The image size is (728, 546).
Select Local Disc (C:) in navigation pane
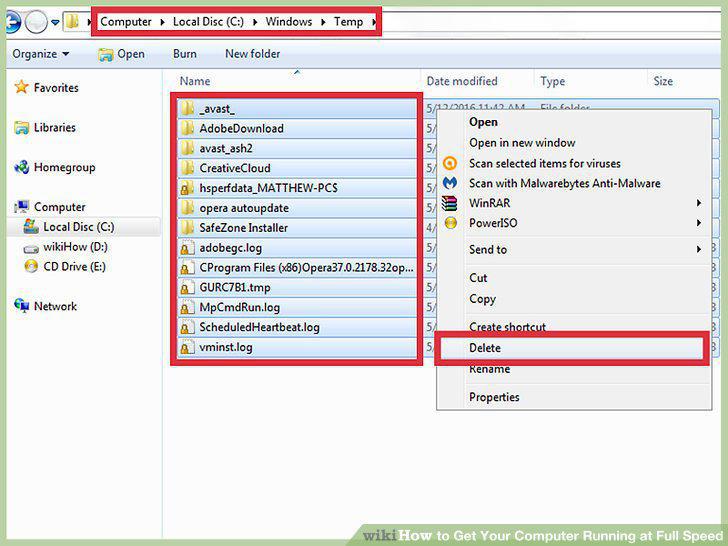pyautogui.click(x=78, y=227)
